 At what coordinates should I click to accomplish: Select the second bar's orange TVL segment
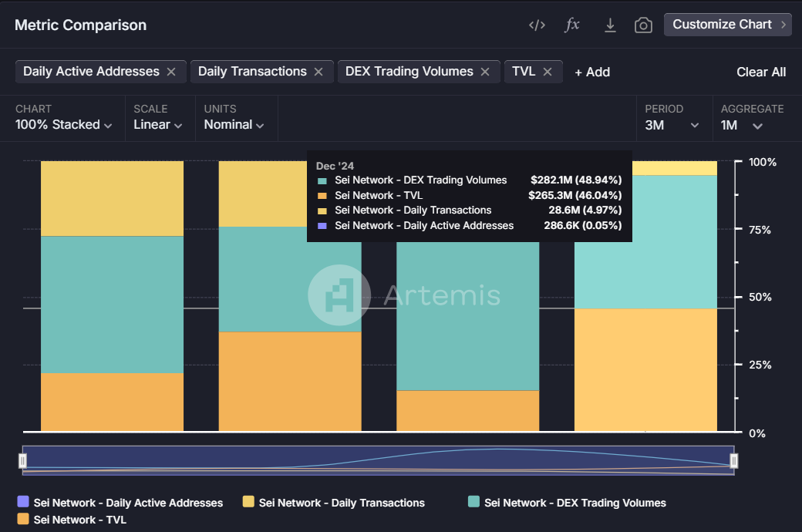290,382
